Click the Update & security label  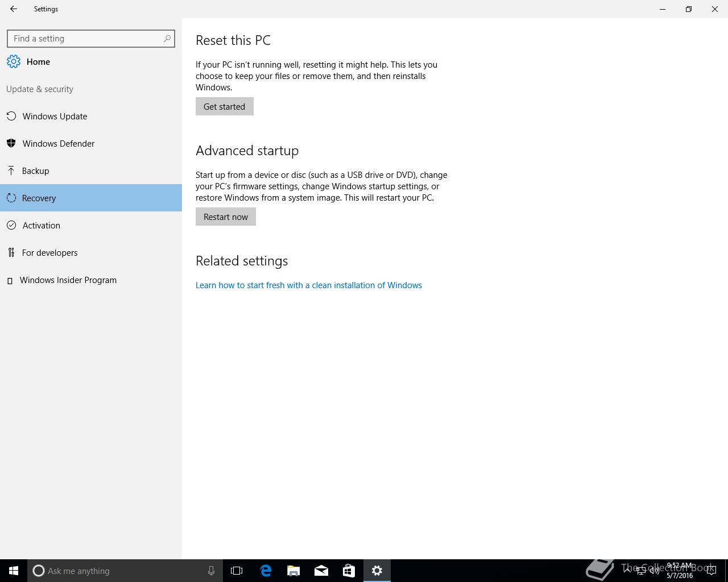tap(40, 89)
